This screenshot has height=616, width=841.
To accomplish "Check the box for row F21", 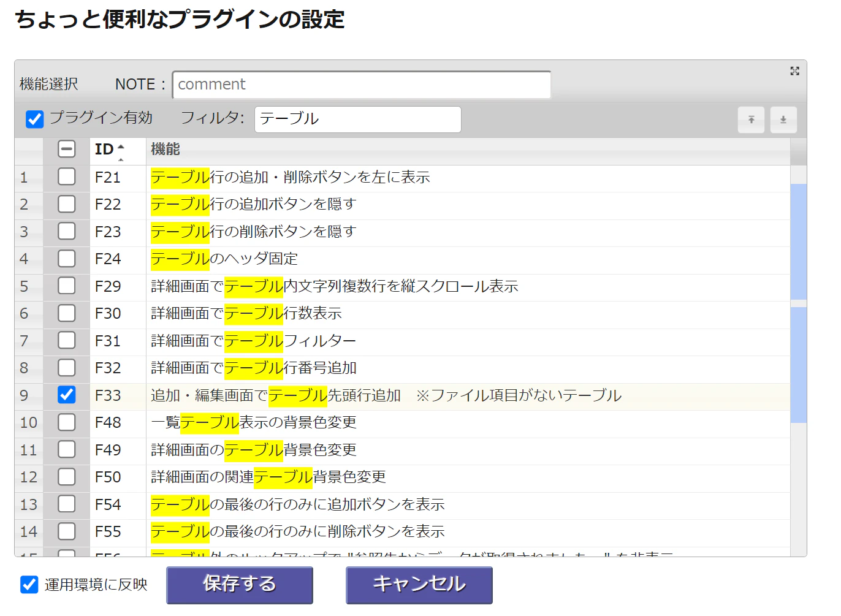I will coord(66,177).
